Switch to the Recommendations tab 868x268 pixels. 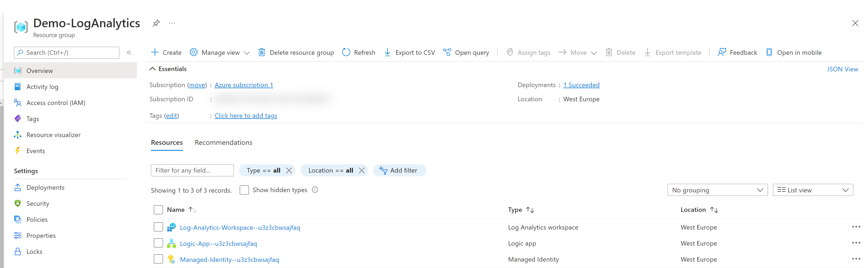tap(223, 142)
